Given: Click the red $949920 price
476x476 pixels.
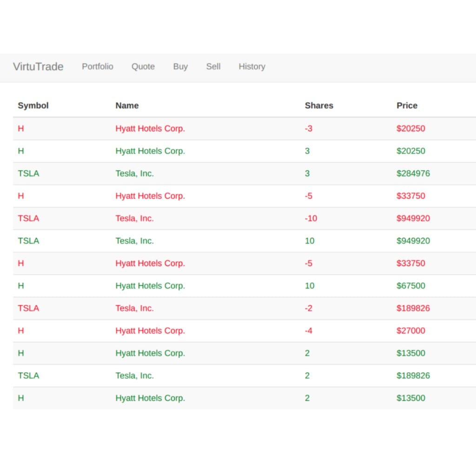Looking at the screenshot, I should click(413, 218).
